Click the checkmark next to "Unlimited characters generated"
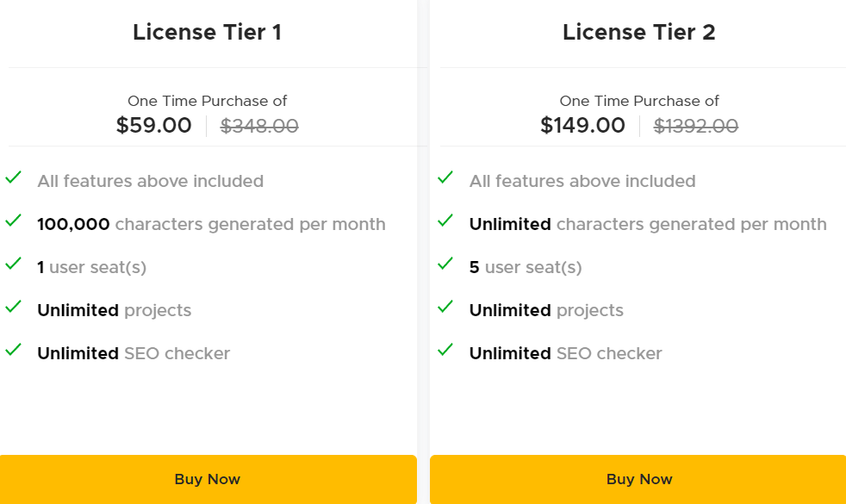846x504 pixels. [x=445, y=222]
